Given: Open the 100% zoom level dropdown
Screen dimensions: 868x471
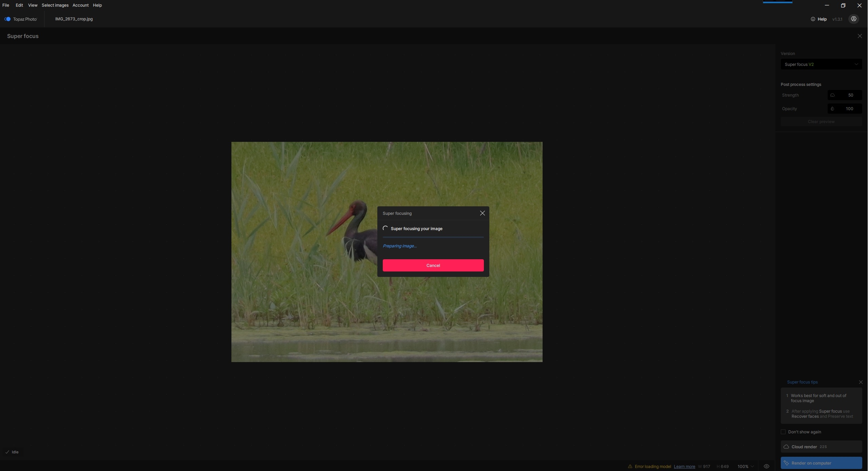Looking at the screenshot, I should 746,466.
